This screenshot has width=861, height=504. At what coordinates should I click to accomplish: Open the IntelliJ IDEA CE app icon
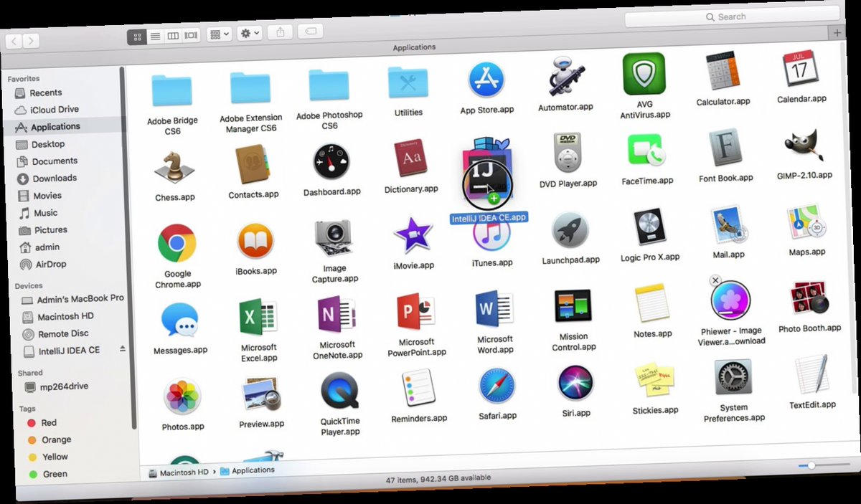487,174
